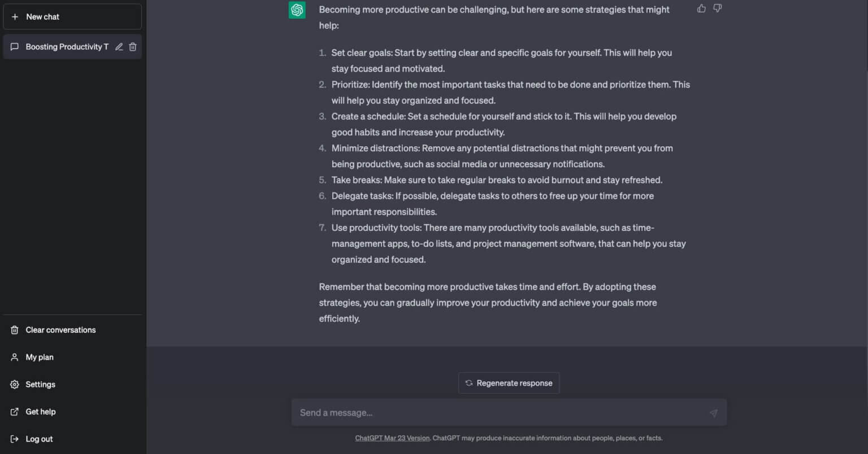Screen dimensions: 868x454
Task: Click the pencil edit icon for Boosting Productivity chat
Action: (119, 47)
